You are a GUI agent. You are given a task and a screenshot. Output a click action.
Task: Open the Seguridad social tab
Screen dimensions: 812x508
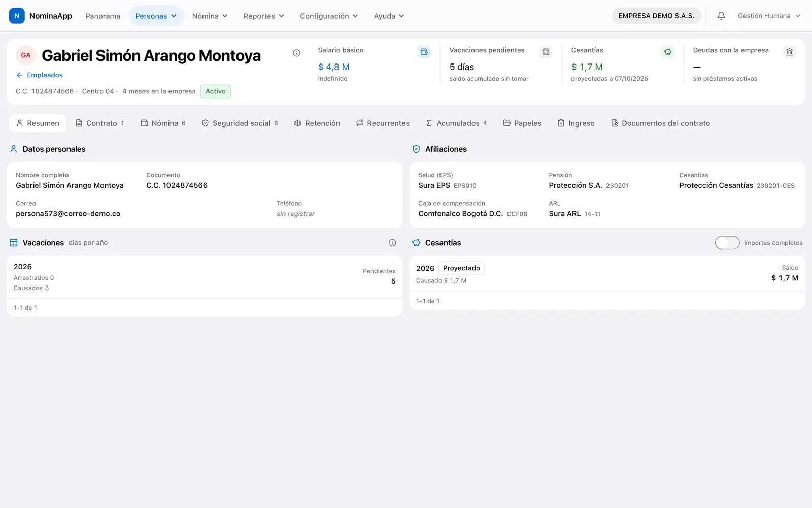(x=240, y=123)
